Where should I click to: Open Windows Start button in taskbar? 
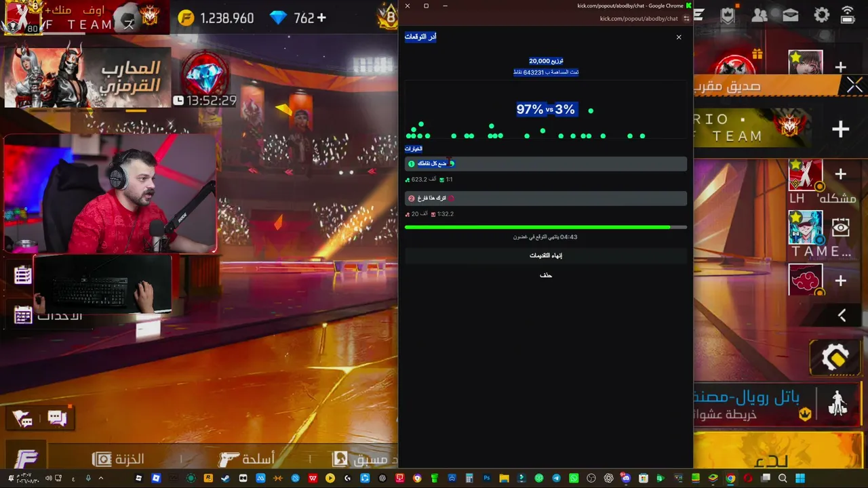pos(800,479)
